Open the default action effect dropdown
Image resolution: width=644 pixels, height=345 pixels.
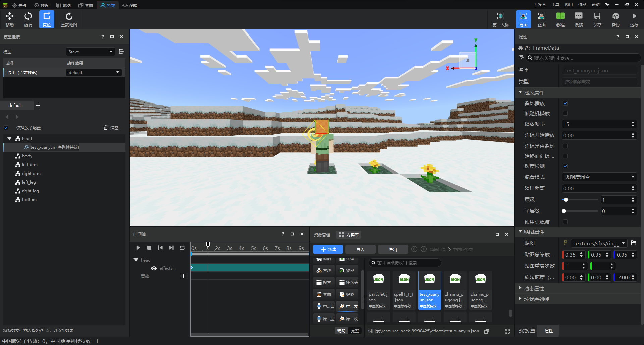point(94,72)
